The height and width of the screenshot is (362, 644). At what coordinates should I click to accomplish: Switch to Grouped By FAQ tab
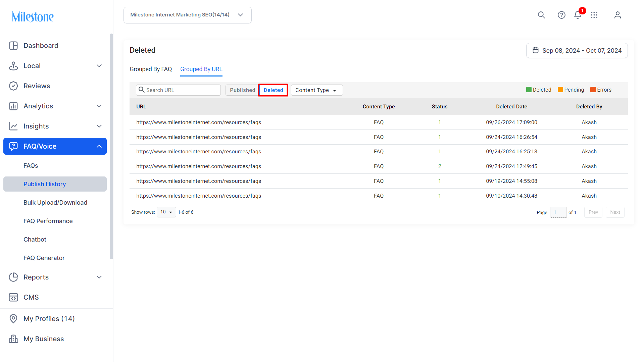[x=151, y=69]
